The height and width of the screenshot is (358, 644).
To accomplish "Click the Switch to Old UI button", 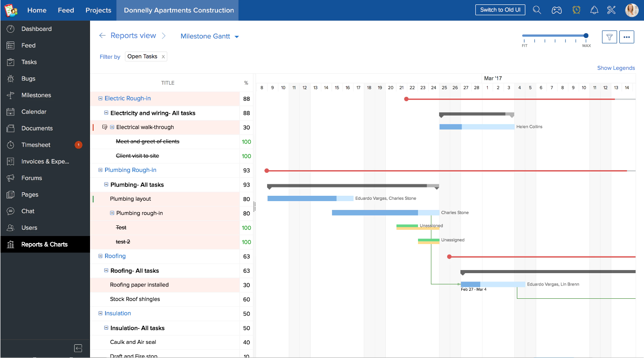I will point(500,10).
